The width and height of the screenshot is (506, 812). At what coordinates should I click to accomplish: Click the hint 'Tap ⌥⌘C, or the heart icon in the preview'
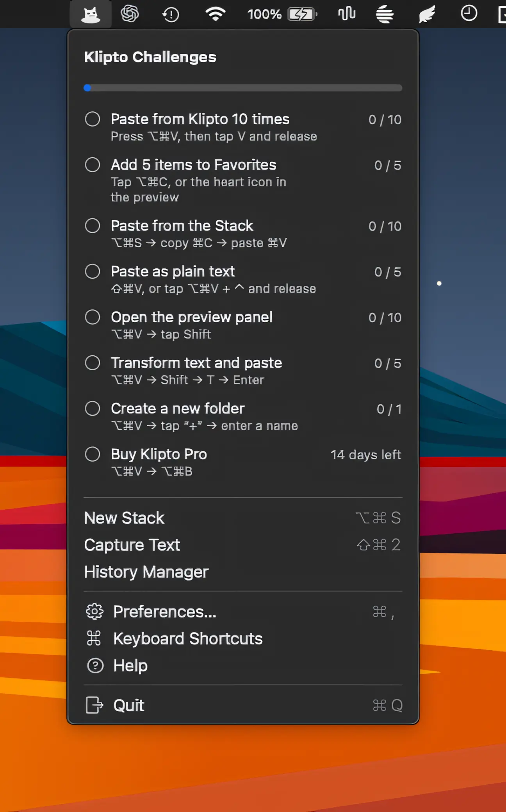(x=199, y=189)
